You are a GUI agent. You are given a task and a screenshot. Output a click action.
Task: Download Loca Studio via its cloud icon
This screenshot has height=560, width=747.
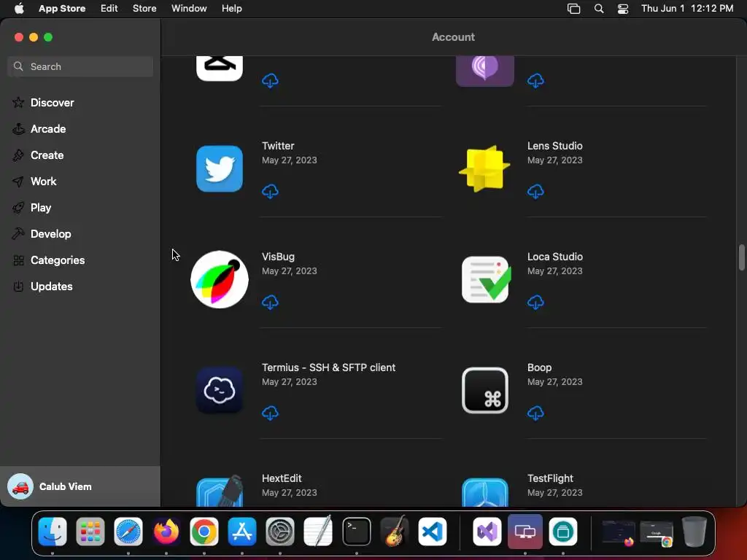[x=535, y=303]
